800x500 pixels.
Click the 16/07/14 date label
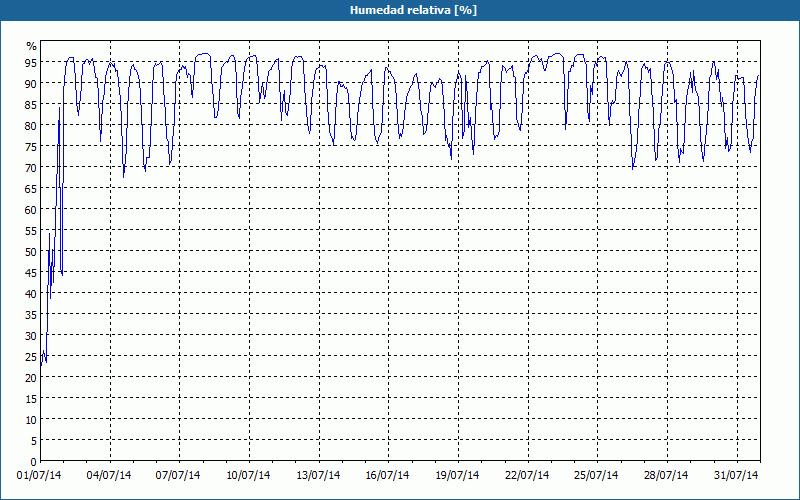point(387,476)
